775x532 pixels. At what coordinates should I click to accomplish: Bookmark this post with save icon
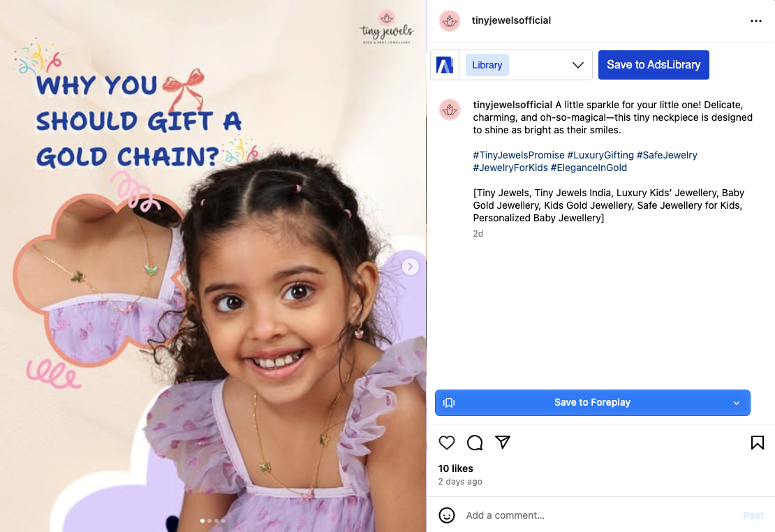click(x=757, y=443)
